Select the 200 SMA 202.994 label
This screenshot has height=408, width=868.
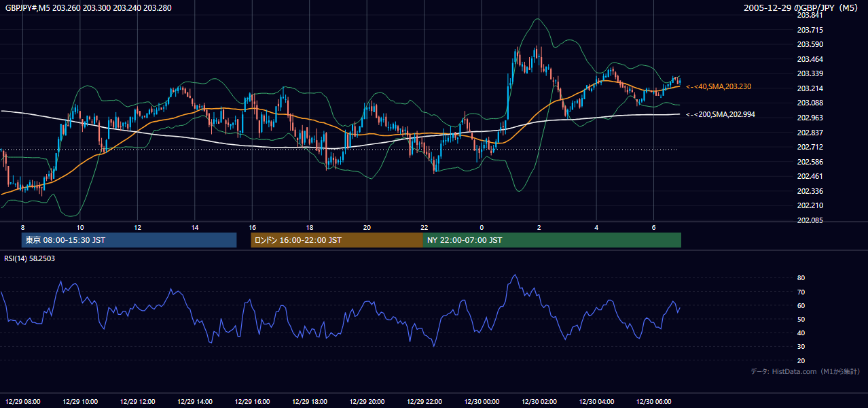[721, 114]
